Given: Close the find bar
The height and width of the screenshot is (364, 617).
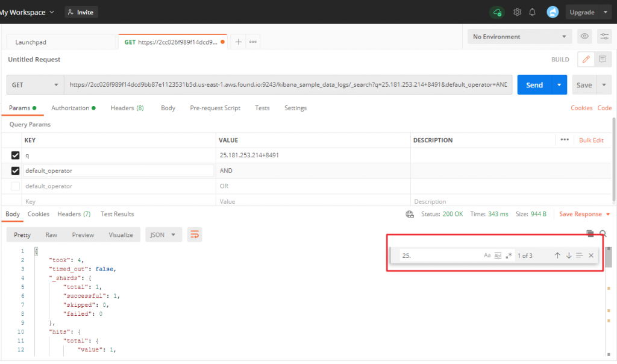Looking at the screenshot, I should click(x=591, y=256).
